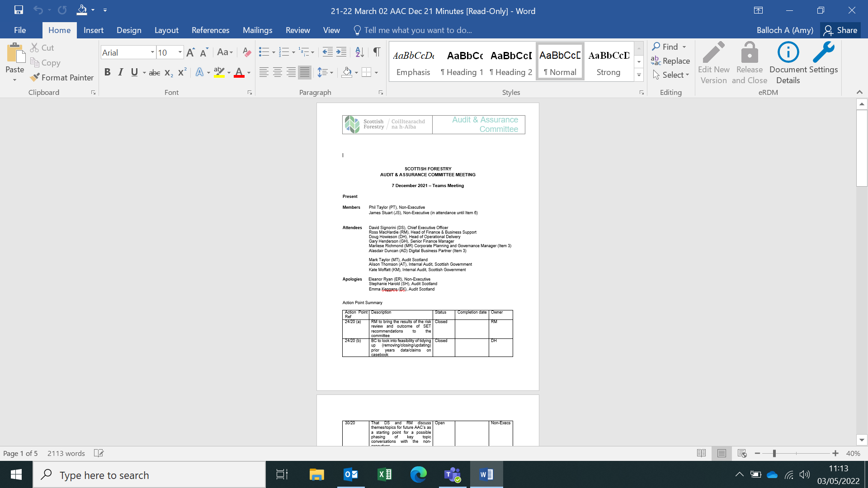Open the File menu

(x=20, y=30)
